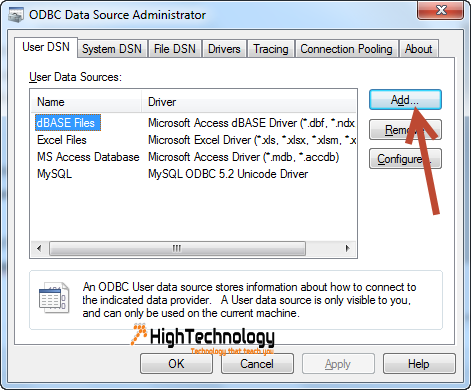The width and height of the screenshot is (471, 390).
Task: Close the ODBC Data Source Administrator window
Action: (440, 11)
